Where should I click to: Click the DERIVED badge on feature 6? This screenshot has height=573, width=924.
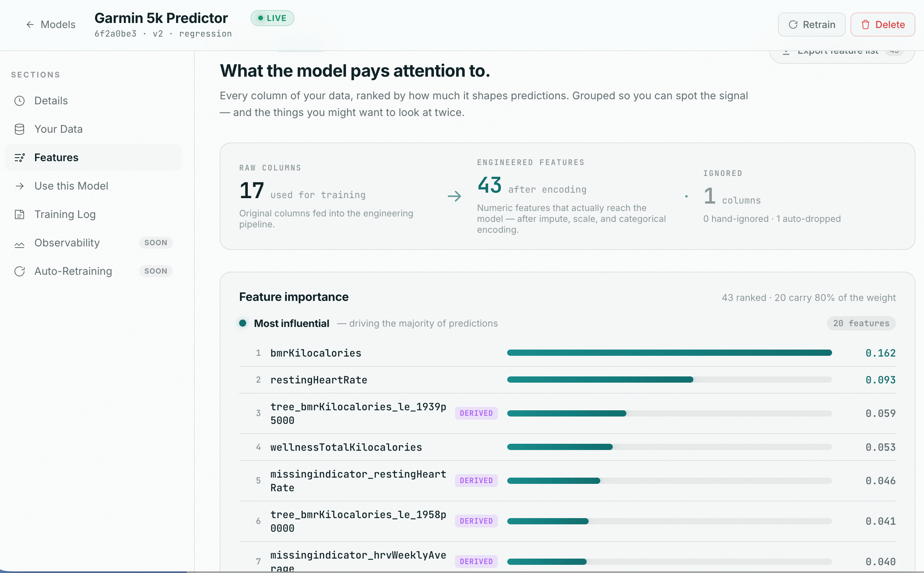click(476, 521)
